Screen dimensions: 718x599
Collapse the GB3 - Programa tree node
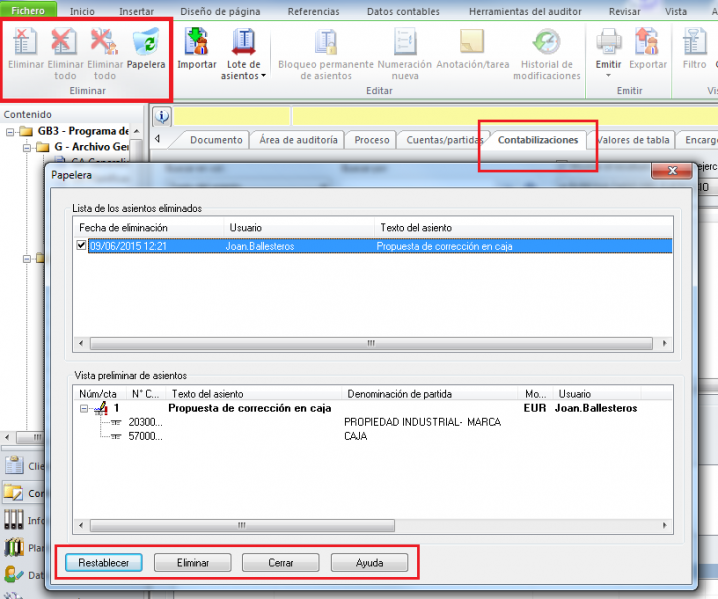(x=10, y=132)
